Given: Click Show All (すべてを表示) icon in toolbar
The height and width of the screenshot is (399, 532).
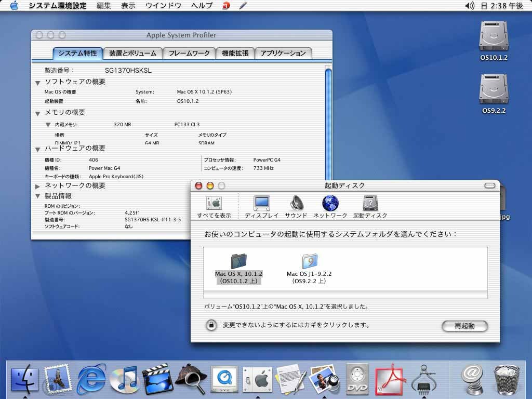Looking at the screenshot, I should pos(214,207).
